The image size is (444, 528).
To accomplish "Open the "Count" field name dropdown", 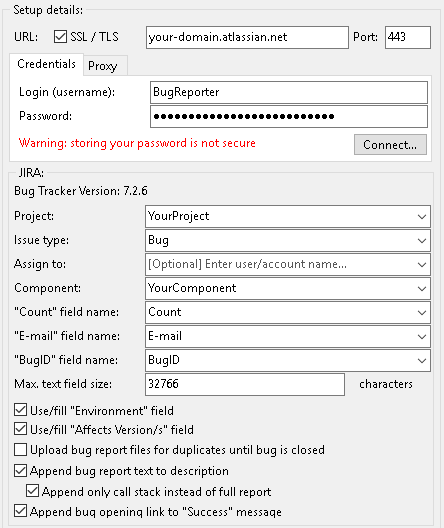I will click(288, 312).
